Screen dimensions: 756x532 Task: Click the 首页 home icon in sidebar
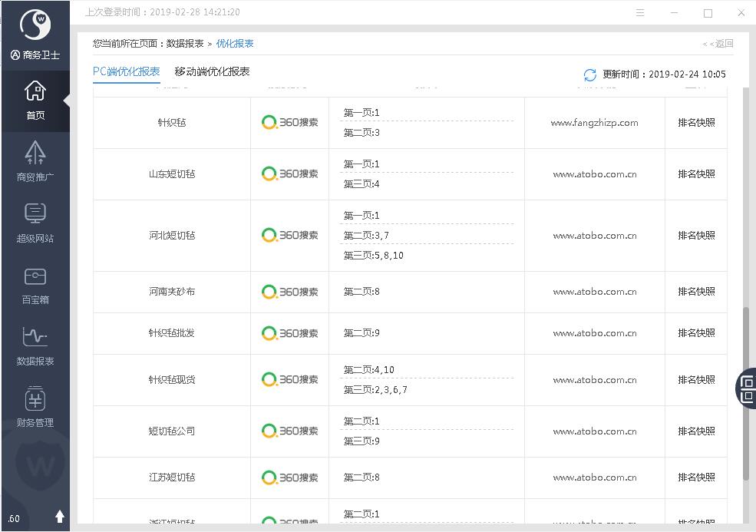click(x=35, y=100)
